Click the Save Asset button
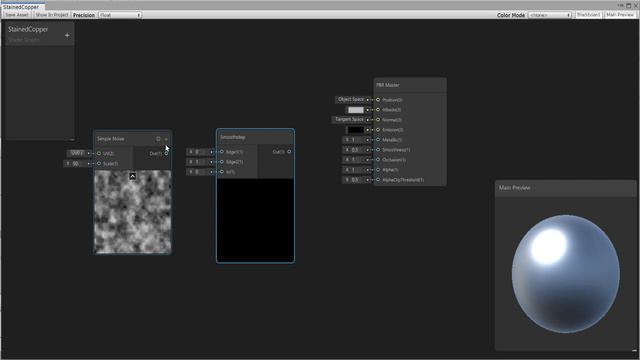Screen dimensions: 640x360 tap(16, 15)
